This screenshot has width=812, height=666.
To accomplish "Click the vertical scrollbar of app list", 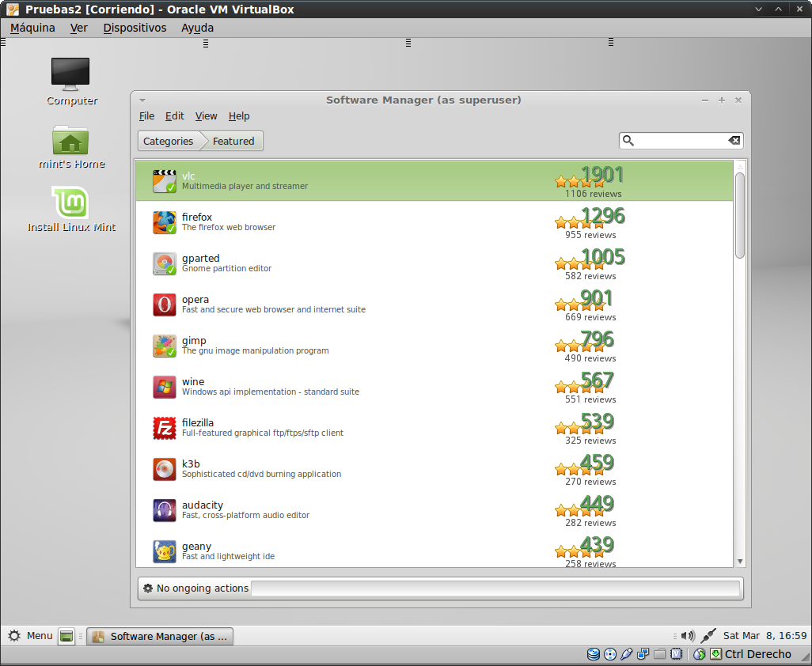I will click(740, 215).
